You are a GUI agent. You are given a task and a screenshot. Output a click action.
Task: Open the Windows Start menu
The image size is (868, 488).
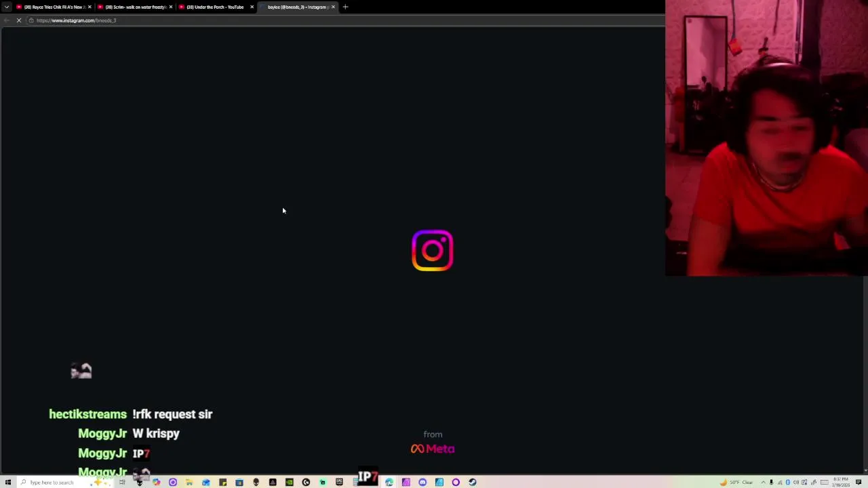[x=7, y=482]
